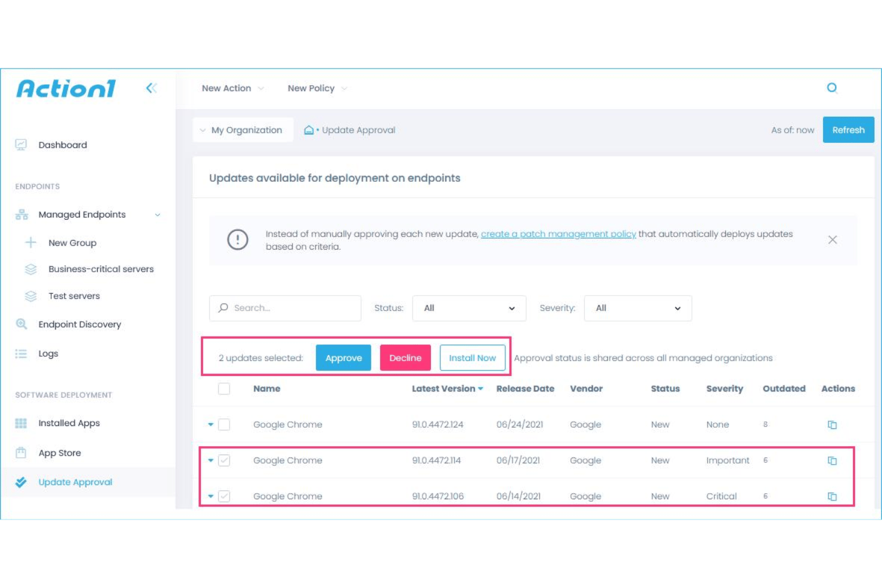This screenshot has height=588, width=882.
Task: Check the box for Chrome 91.0.4472.124
Action: point(224,424)
